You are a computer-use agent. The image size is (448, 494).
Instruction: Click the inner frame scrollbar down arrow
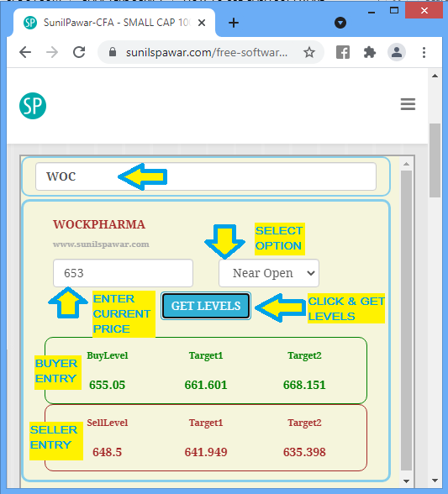pos(406,481)
